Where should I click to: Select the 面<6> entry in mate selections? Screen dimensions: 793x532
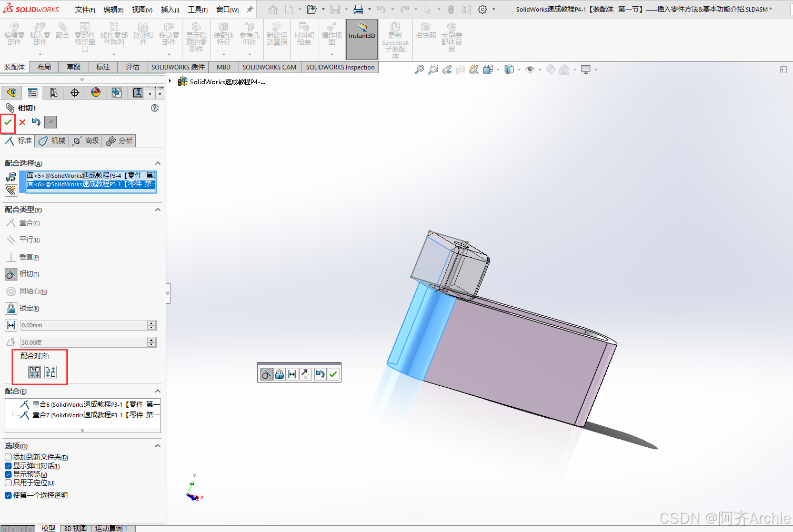[91, 184]
